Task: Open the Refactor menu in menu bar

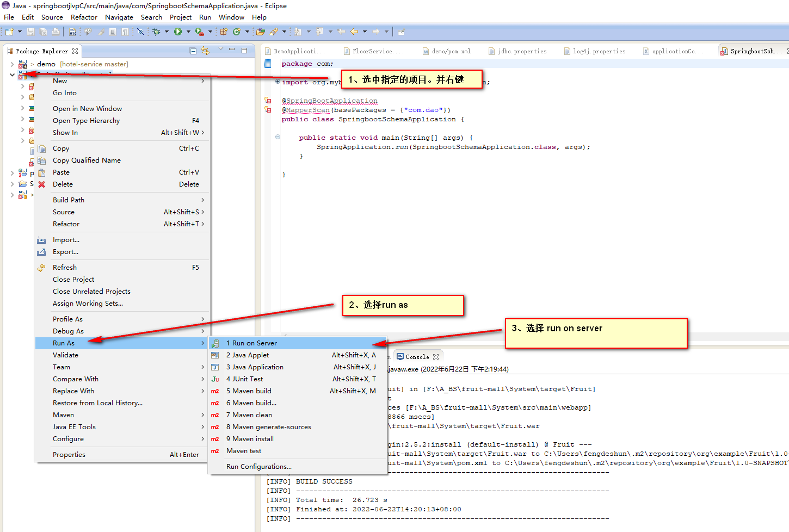Action: coord(84,17)
